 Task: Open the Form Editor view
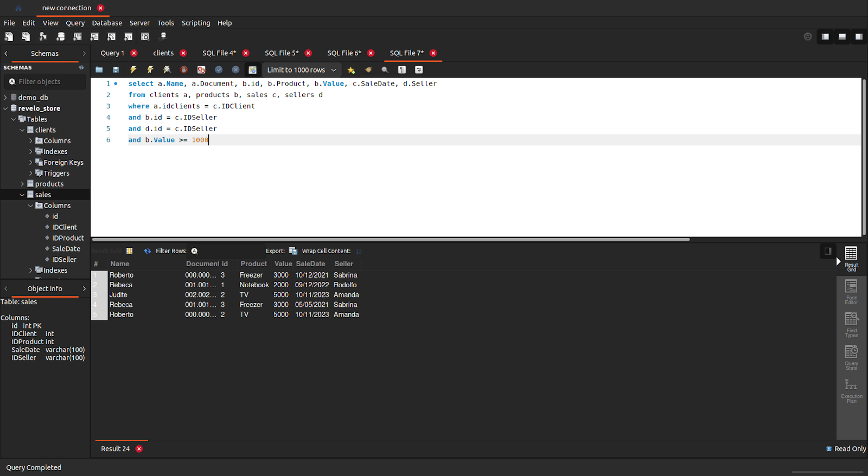click(851, 292)
